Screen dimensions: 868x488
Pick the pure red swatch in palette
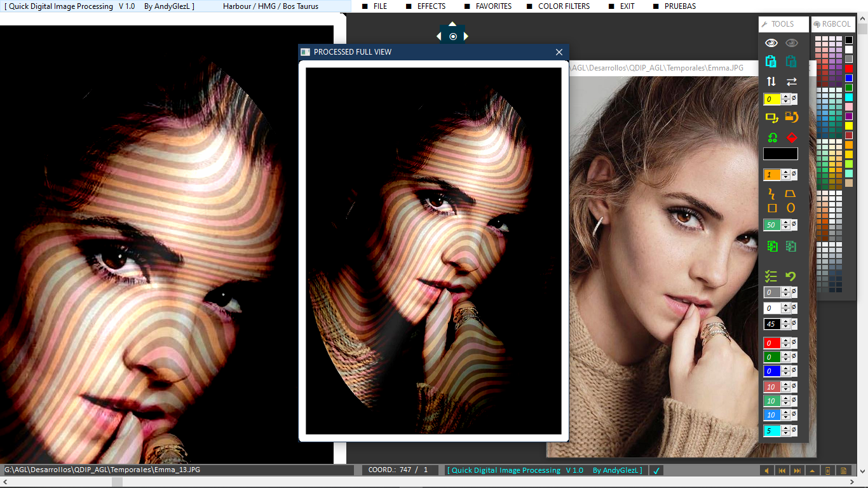click(849, 69)
